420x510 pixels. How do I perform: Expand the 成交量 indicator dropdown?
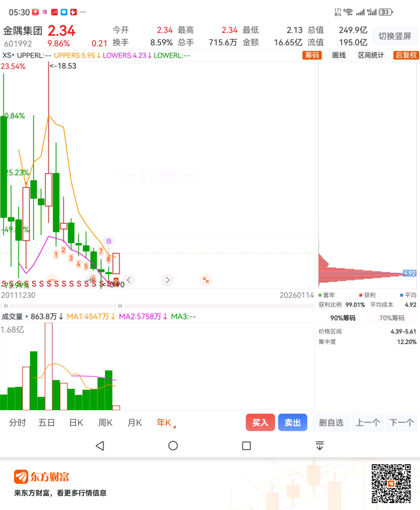15,316
